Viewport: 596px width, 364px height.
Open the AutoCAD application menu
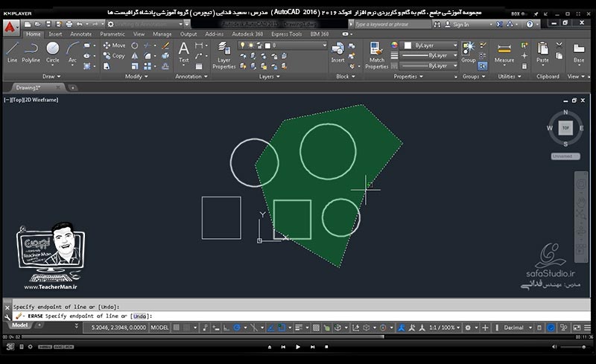click(10, 28)
